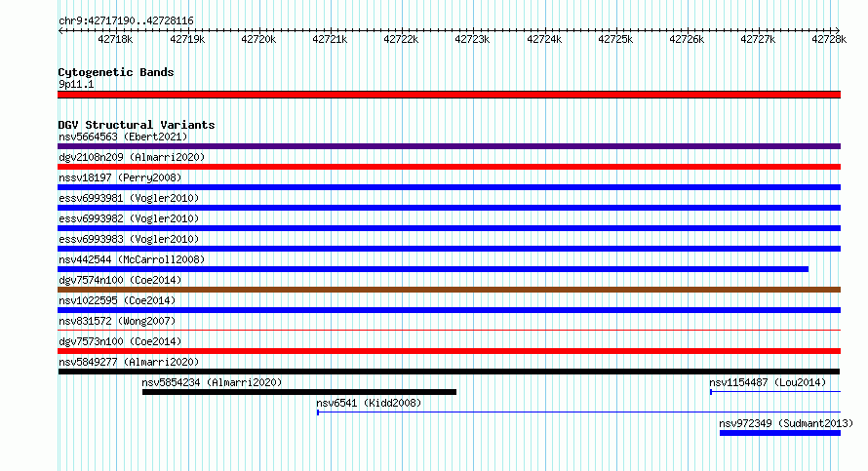868x471 pixels.
Task: Click the dgv2108n209 (Almarri2020) label
Action: coord(132,157)
